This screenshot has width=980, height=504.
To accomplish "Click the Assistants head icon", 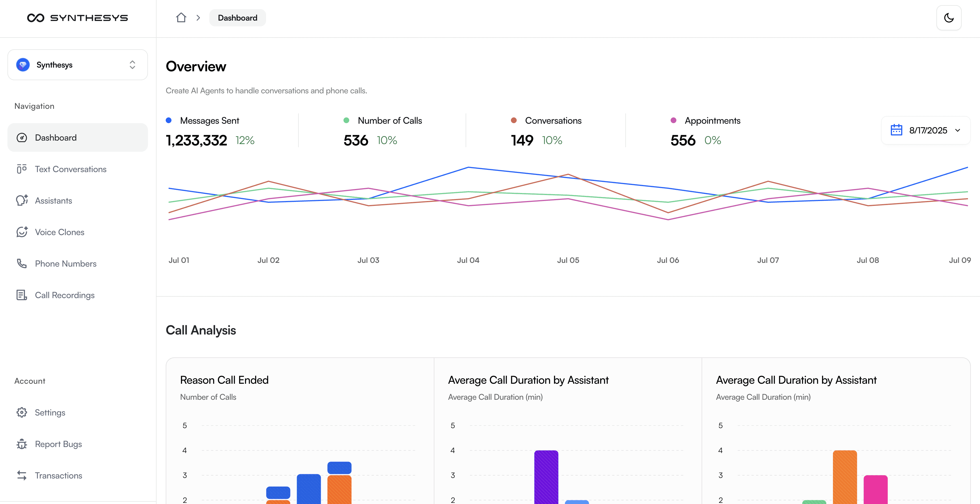I will (22, 200).
